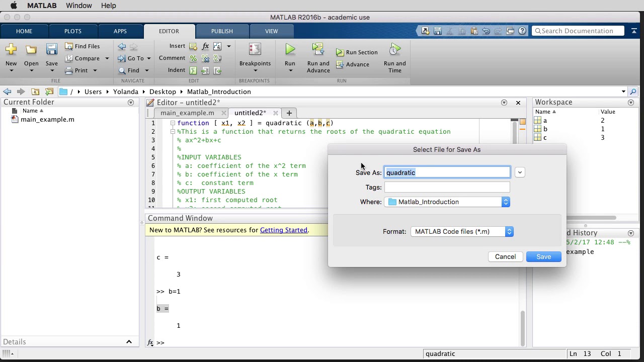This screenshot has height=362, width=644.
Task: Collapse function block fold marker on line 1
Action: (172, 123)
